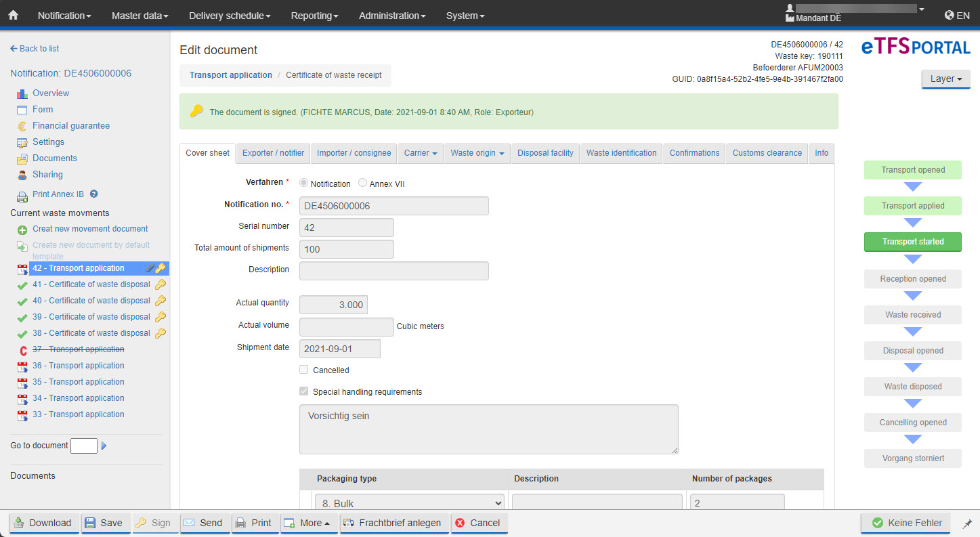Go back to list
The height and width of the screenshot is (537, 980).
[x=35, y=49]
